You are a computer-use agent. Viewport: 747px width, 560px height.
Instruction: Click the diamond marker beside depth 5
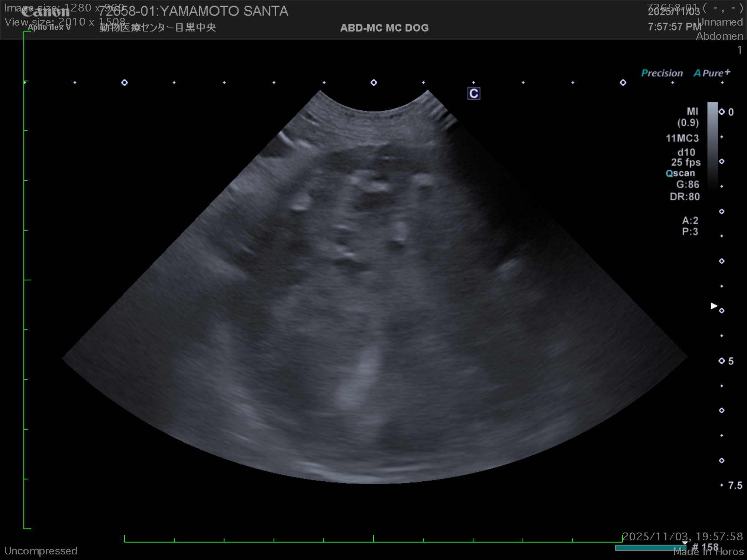tap(722, 361)
